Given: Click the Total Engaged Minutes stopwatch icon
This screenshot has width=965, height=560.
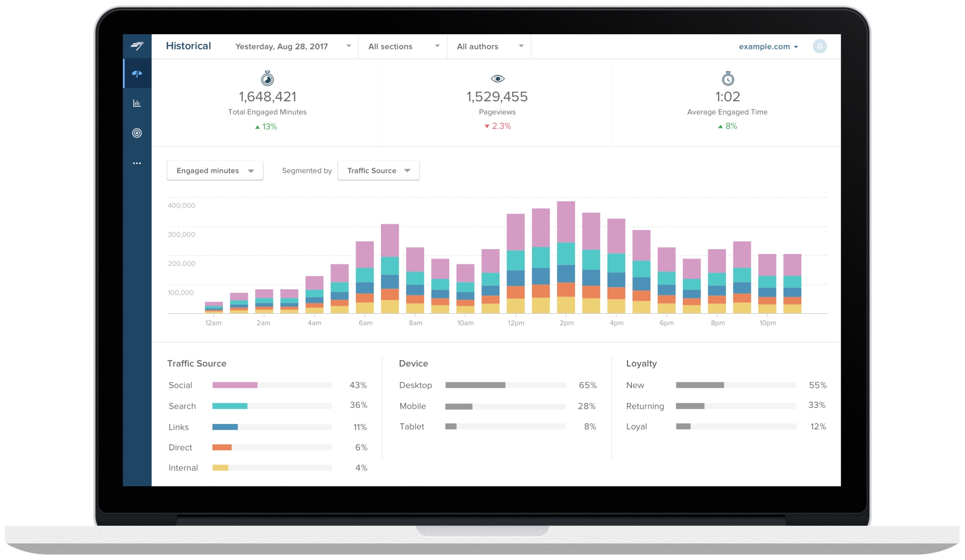Looking at the screenshot, I should (x=267, y=79).
